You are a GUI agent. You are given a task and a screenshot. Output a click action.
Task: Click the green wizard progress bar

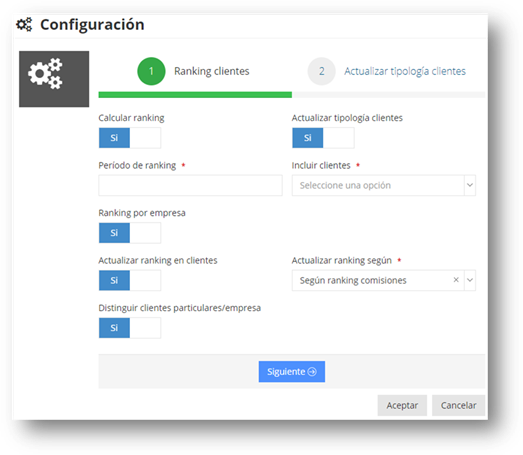[x=195, y=95]
